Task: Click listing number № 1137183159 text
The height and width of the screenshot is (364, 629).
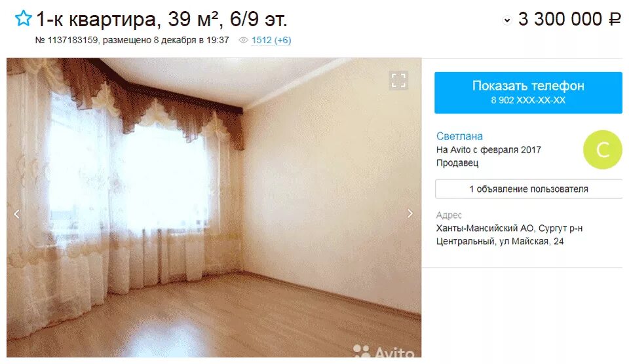Action: 67,40
